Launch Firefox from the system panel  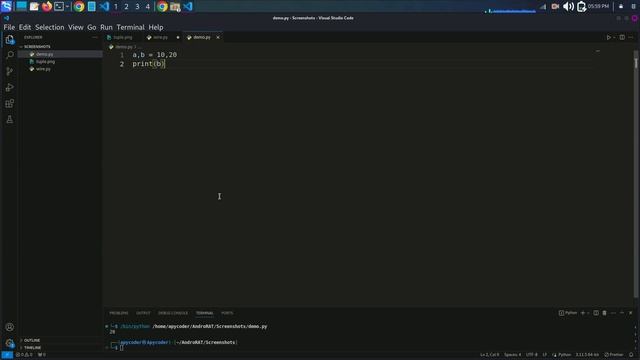47,6
